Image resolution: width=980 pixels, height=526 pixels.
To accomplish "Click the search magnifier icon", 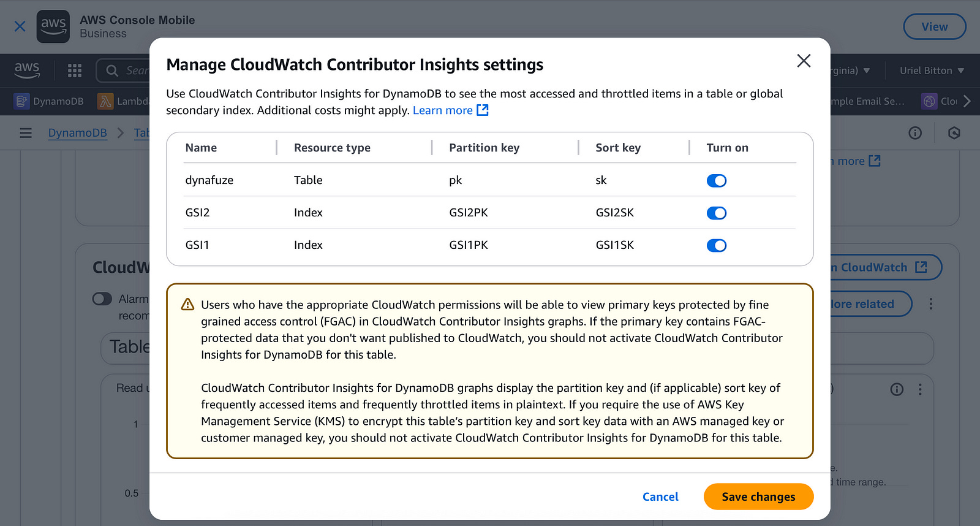I will click(x=112, y=71).
